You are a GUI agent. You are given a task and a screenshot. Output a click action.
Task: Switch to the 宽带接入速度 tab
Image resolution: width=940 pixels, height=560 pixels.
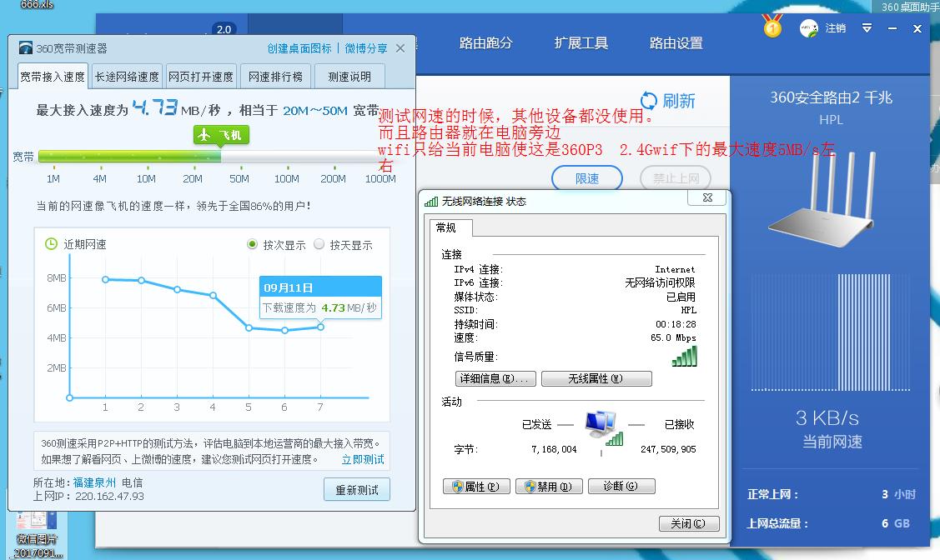(53, 77)
